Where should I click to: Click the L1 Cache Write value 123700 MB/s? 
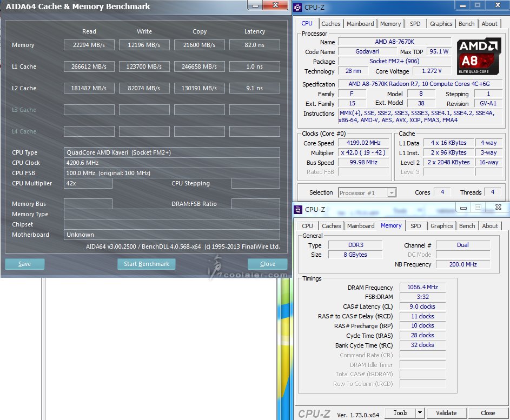pyautogui.click(x=144, y=66)
